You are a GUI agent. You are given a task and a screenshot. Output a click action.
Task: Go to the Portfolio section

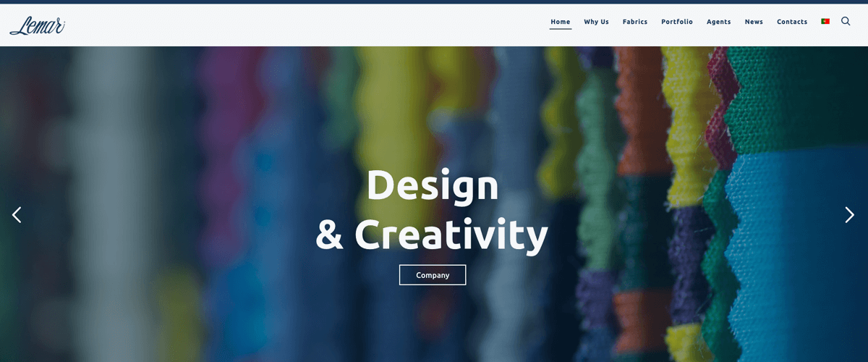(677, 22)
